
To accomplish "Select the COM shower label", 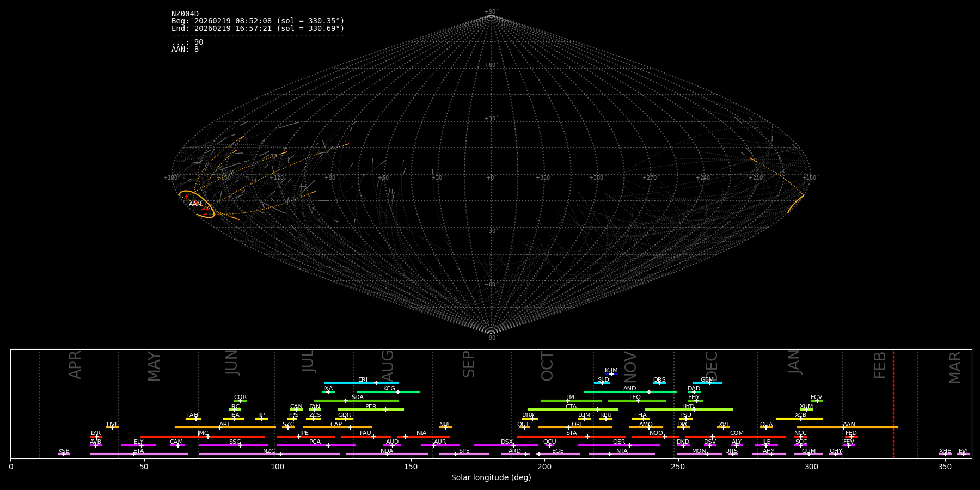I will (x=737, y=433).
